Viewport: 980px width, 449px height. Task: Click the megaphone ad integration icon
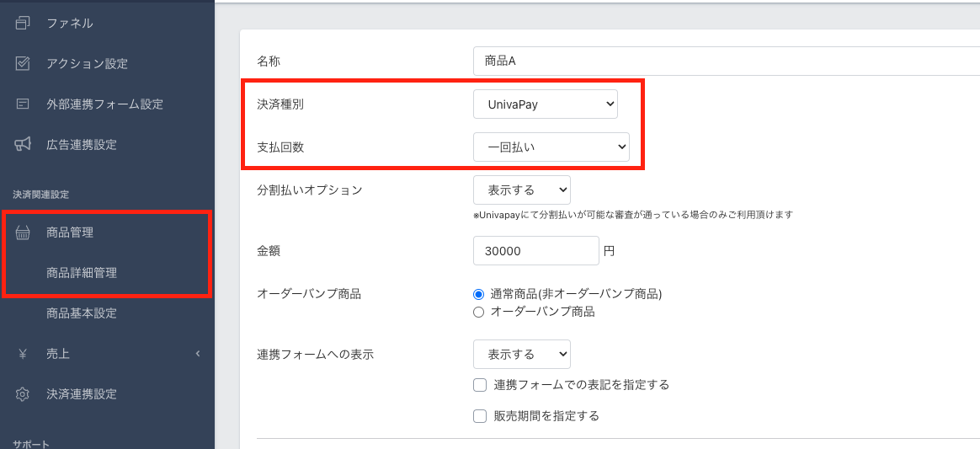[23, 144]
